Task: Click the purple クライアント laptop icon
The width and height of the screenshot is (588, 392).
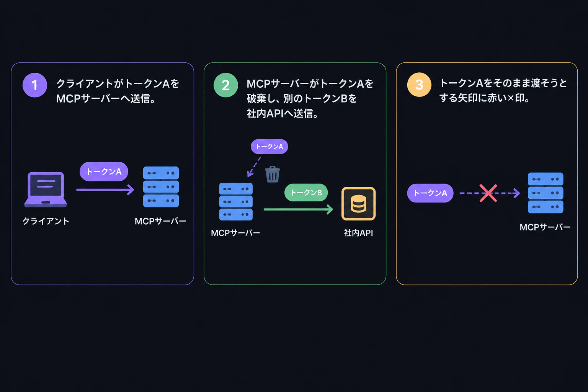Action: [46, 190]
